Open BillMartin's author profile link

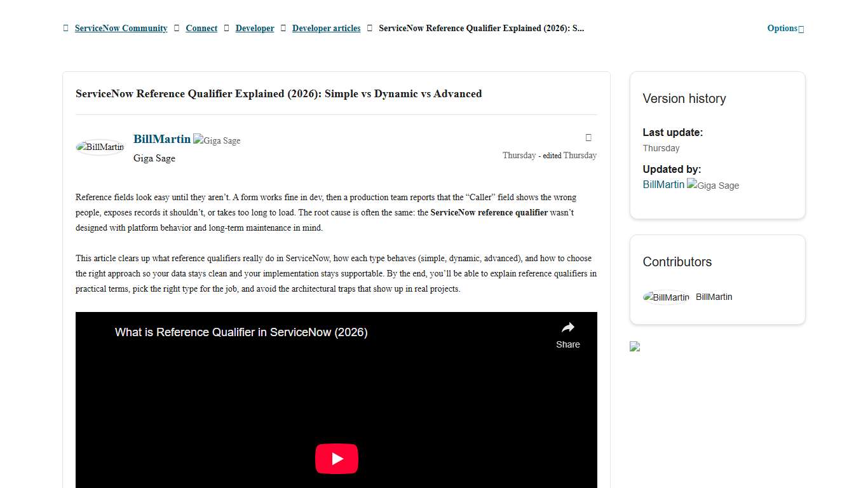(161, 139)
